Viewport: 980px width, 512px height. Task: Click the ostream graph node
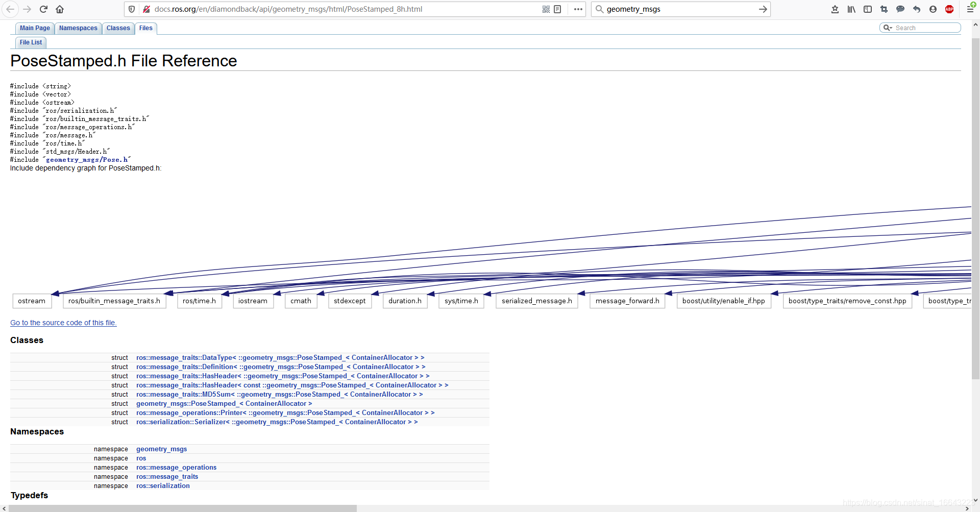click(x=32, y=301)
